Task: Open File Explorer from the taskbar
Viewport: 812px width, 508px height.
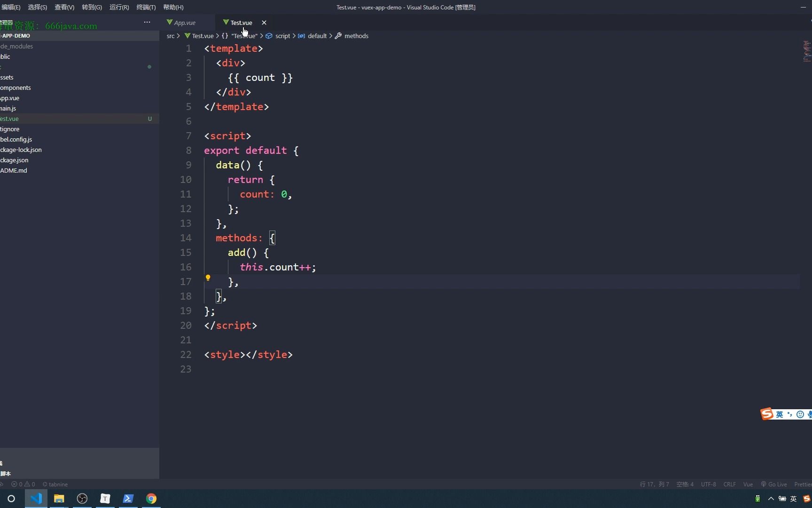Action: (x=59, y=499)
